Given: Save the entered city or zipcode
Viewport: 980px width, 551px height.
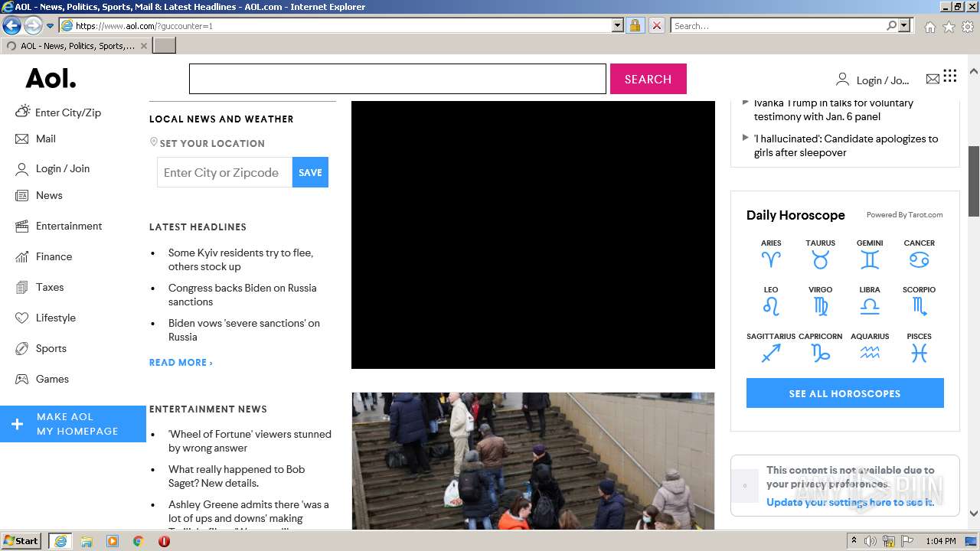Looking at the screenshot, I should coord(310,172).
